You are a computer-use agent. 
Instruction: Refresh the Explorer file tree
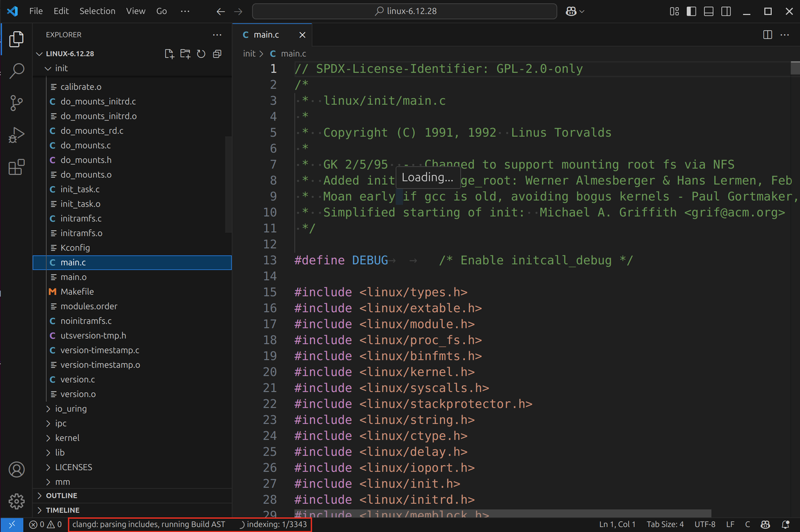(201, 54)
